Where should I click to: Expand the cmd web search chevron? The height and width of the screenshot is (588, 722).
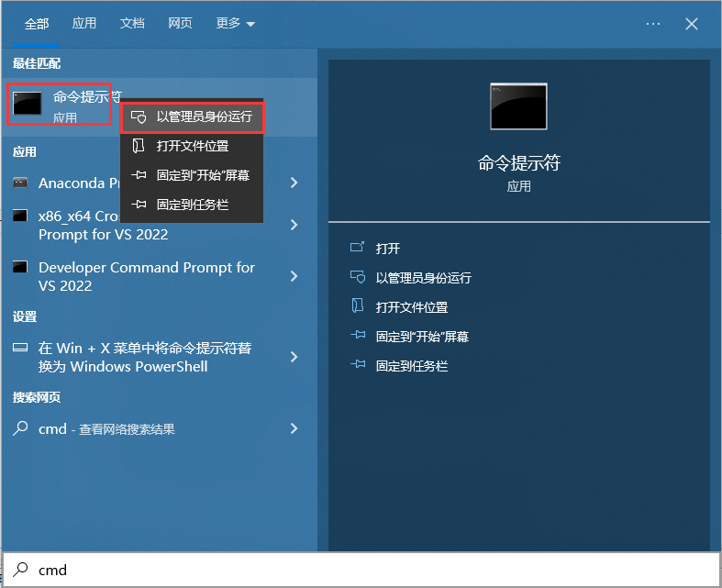point(294,428)
